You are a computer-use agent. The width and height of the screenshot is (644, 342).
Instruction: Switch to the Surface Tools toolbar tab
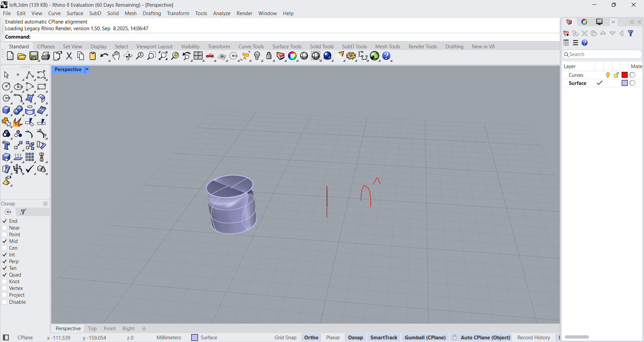(x=287, y=47)
